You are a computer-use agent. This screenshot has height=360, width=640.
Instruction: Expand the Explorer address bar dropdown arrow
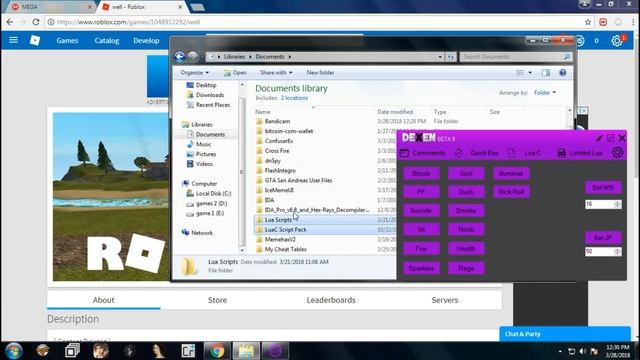pos(440,57)
